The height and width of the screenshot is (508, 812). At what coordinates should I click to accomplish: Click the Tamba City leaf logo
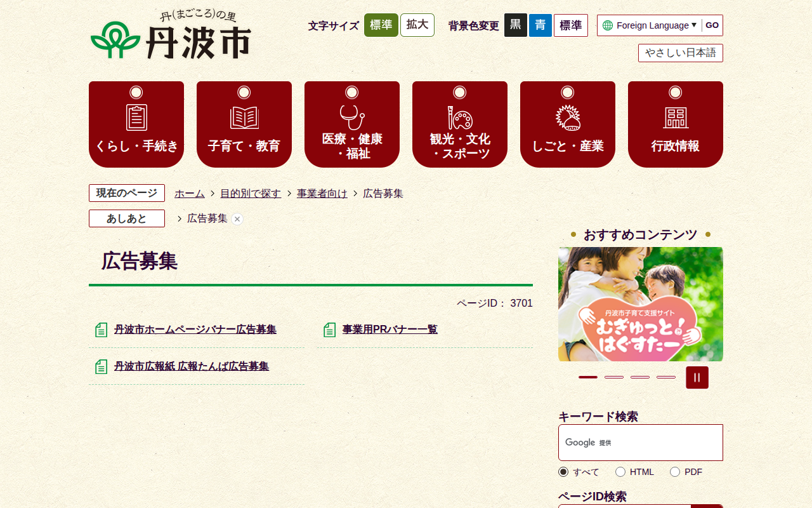click(x=115, y=39)
